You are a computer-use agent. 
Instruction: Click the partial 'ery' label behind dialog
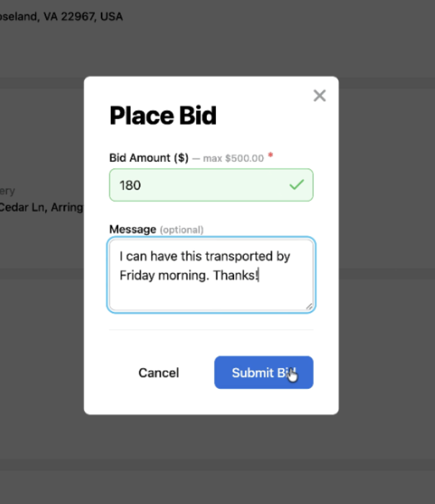point(7,192)
